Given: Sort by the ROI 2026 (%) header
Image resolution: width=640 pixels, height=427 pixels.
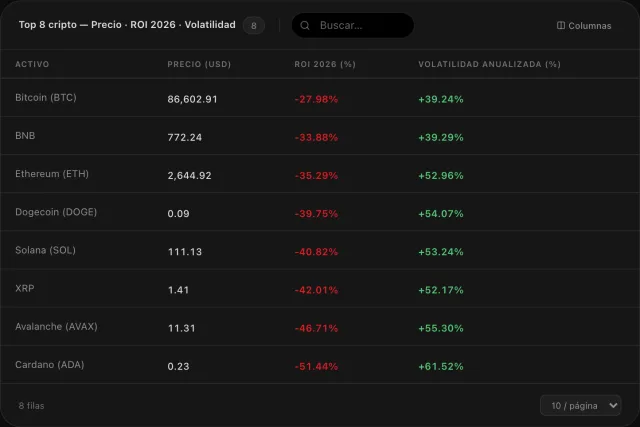Looking at the screenshot, I should tap(325, 64).
